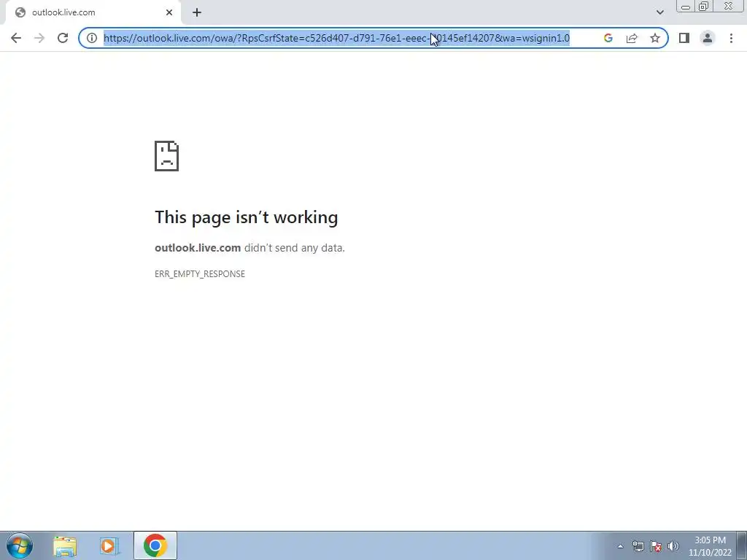Click the sad page error icon

(167, 156)
